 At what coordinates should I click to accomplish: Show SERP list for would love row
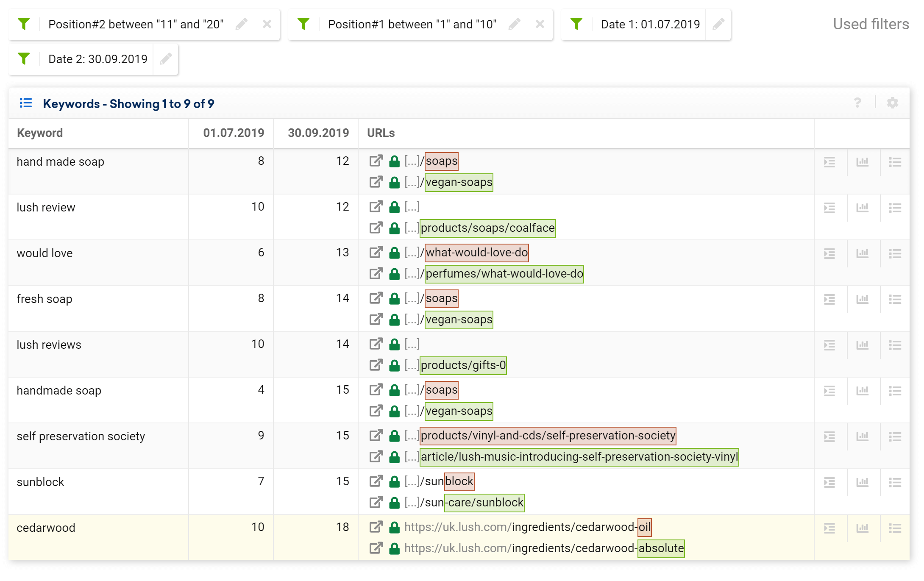coord(829,253)
